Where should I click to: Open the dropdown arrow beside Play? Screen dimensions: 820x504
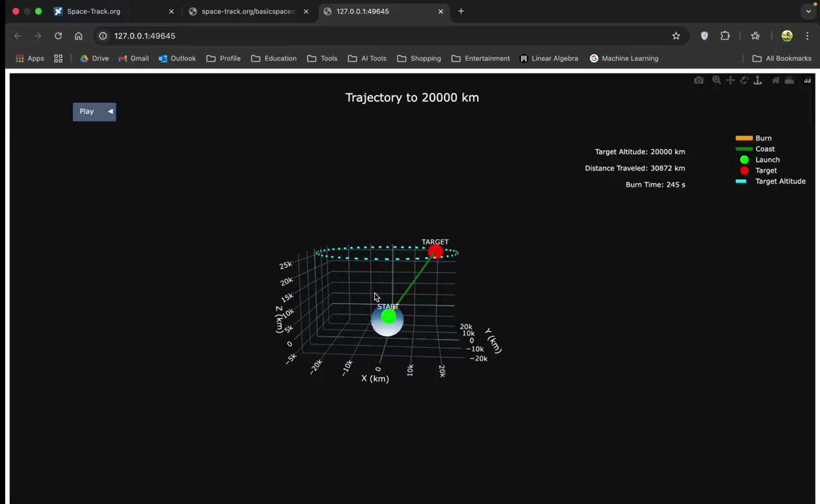tap(110, 112)
